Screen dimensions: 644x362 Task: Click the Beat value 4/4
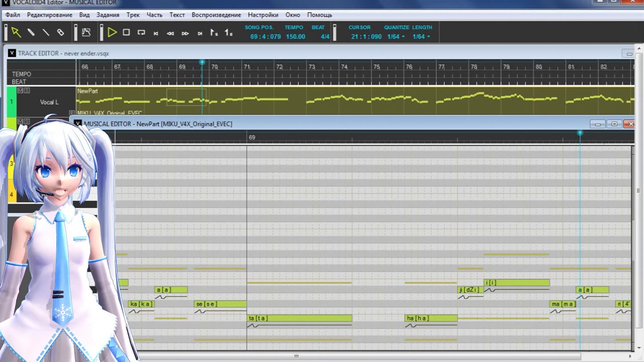coord(325,37)
